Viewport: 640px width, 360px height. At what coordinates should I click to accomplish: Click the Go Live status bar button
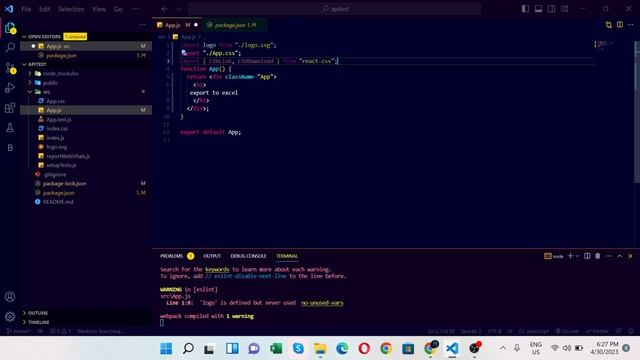coord(567,331)
